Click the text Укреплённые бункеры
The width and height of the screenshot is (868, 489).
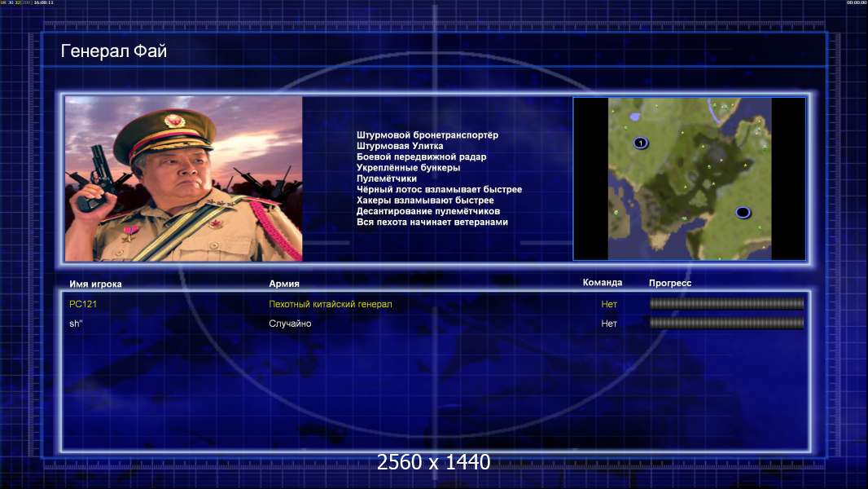(408, 168)
